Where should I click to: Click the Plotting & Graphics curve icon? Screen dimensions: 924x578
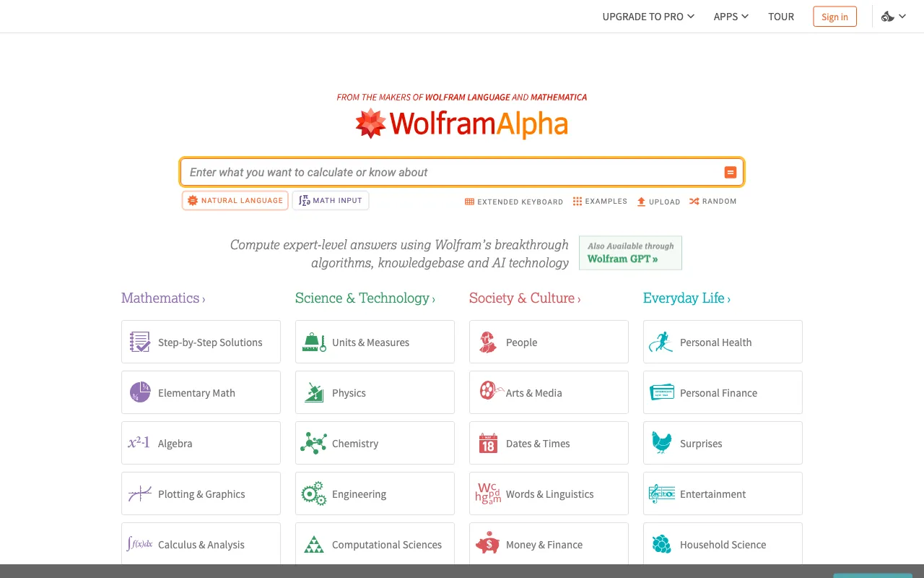pos(140,494)
